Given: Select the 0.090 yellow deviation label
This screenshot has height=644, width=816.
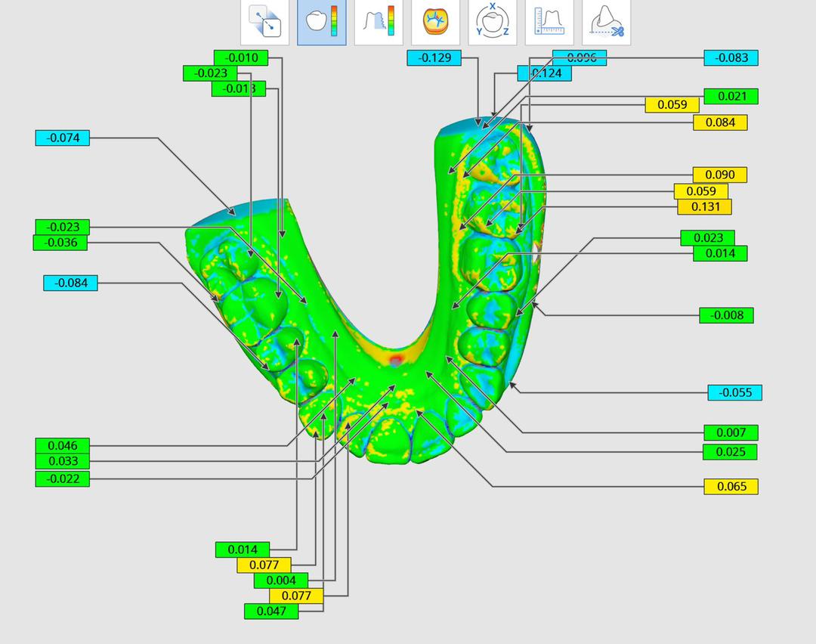Looking at the screenshot, I should [720, 175].
